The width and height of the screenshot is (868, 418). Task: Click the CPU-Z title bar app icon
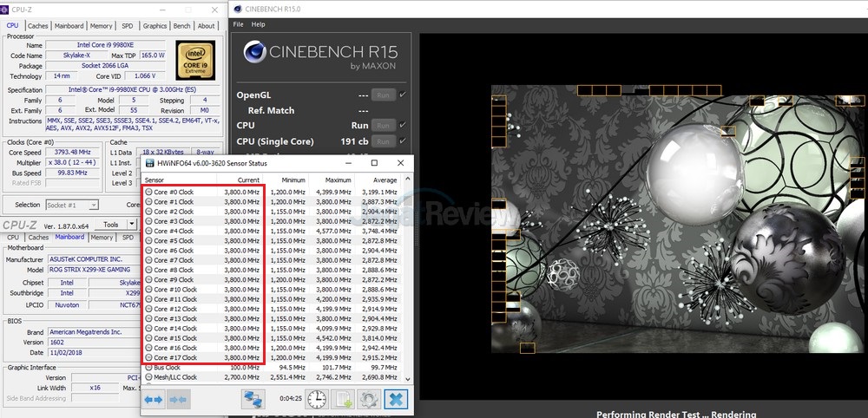click(4, 10)
